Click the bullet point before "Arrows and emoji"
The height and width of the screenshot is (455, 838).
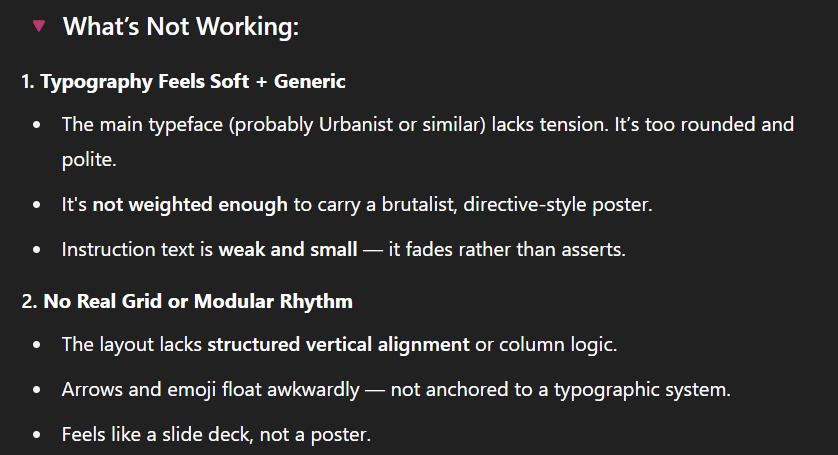click(37, 390)
